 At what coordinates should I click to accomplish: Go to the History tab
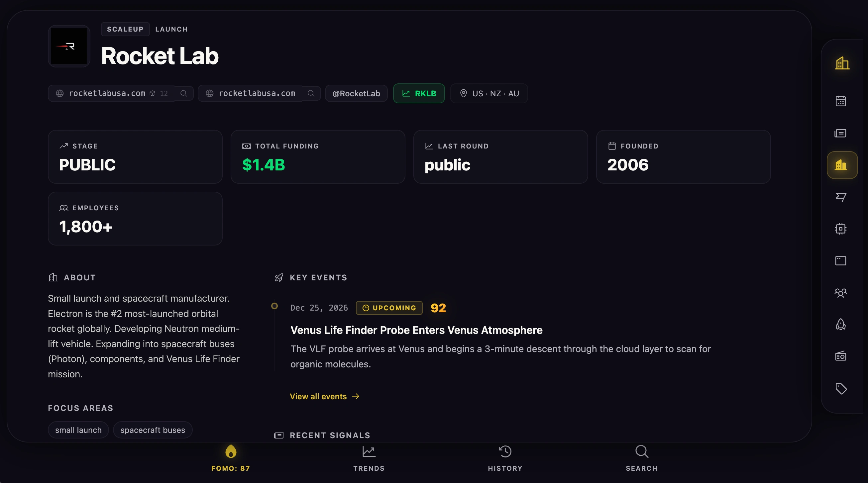[x=505, y=458]
